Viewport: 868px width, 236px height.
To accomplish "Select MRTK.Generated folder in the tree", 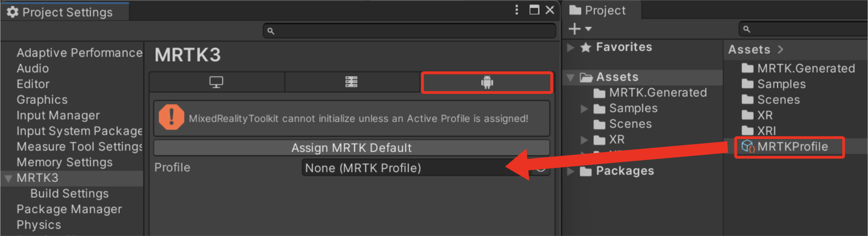I will (658, 93).
